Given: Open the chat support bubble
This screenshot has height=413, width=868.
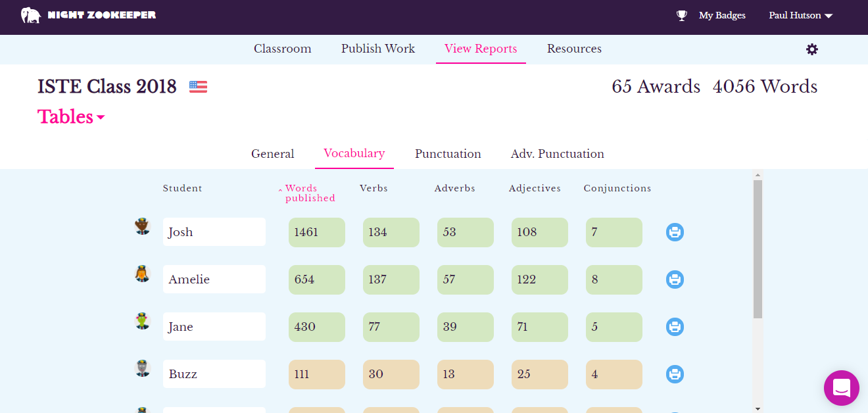Looking at the screenshot, I should point(842,388).
